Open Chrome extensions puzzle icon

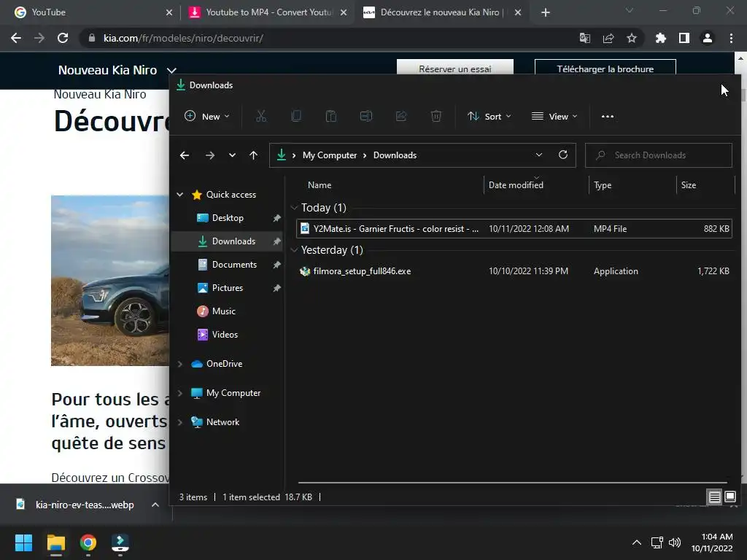(x=661, y=38)
